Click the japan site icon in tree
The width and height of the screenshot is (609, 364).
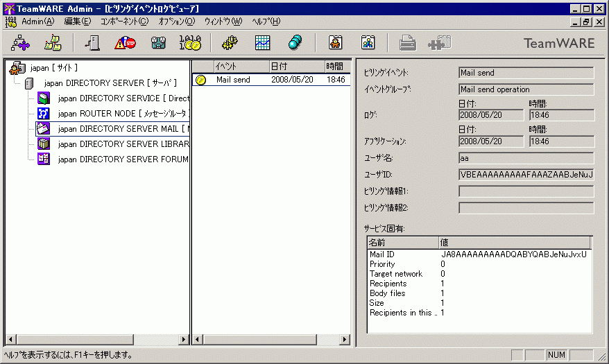click(x=17, y=68)
